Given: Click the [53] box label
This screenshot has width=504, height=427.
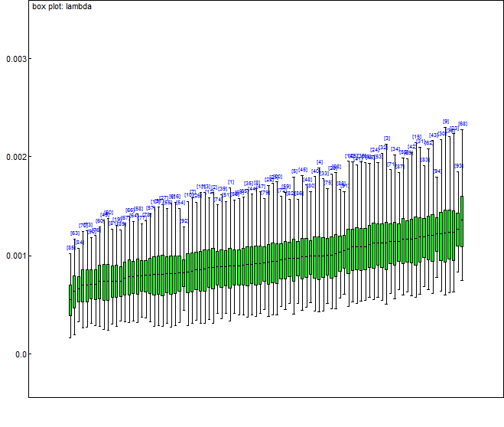Looking at the screenshot, I should click(x=379, y=156).
